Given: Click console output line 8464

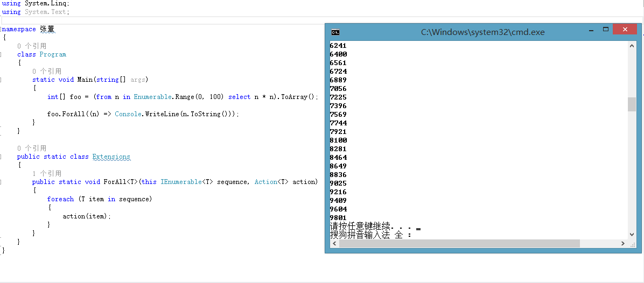Looking at the screenshot, I should (x=339, y=158).
